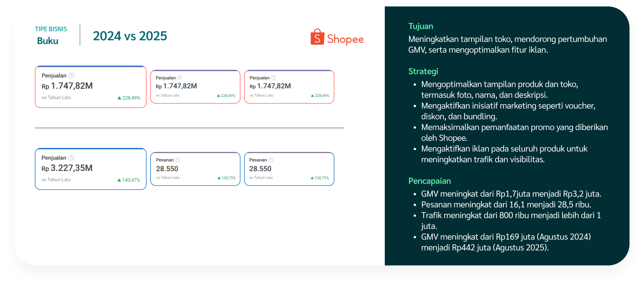Click help icon on rightmost Pesanan 28.550 card
The image size is (644, 288).
pyautogui.click(x=271, y=160)
